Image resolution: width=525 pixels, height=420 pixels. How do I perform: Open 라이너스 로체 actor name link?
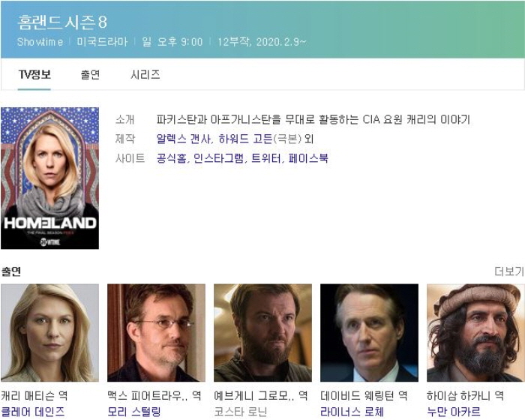(352, 412)
